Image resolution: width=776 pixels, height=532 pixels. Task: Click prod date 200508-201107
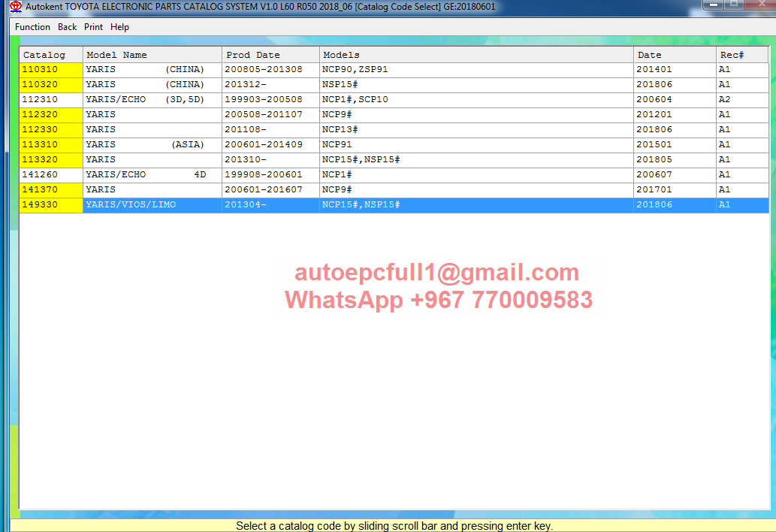(x=270, y=114)
